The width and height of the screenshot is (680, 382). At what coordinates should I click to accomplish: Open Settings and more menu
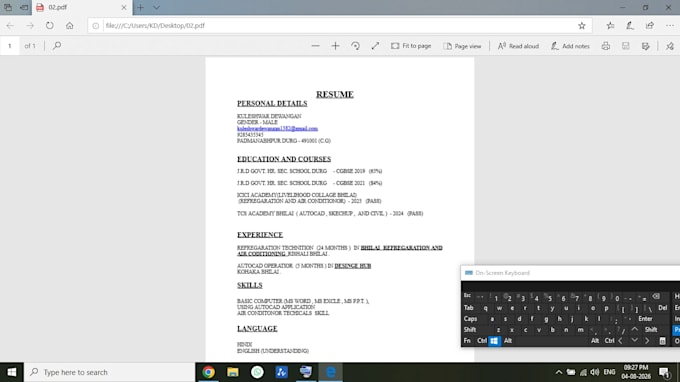(670, 26)
